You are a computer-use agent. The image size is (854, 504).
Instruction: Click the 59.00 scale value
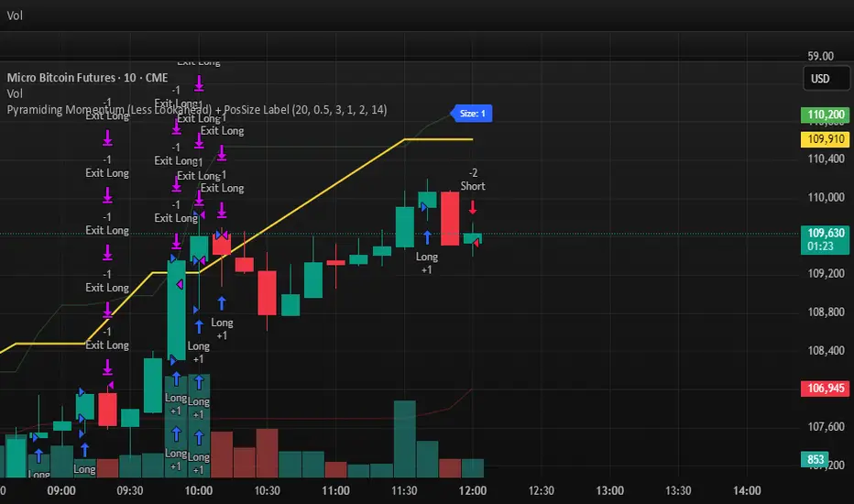click(820, 56)
